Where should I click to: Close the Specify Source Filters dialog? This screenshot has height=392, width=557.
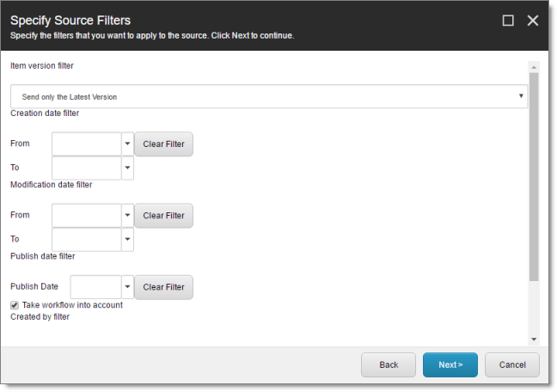(x=532, y=21)
